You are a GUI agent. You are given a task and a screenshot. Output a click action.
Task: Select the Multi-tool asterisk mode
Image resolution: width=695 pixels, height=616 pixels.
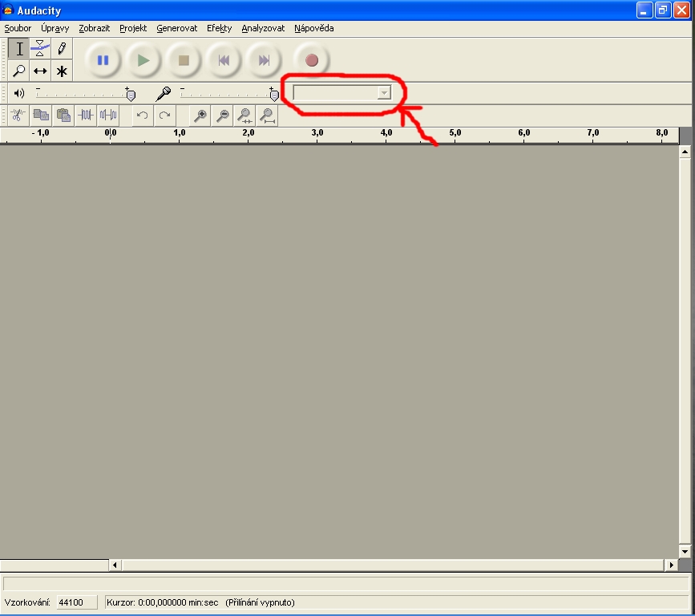click(x=62, y=71)
